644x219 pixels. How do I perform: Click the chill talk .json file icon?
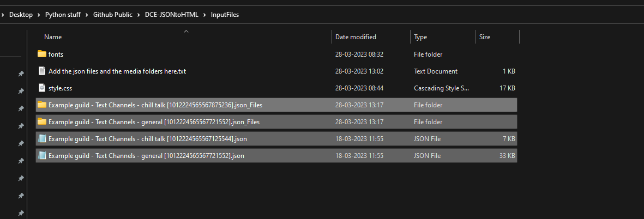pos(42,139)
